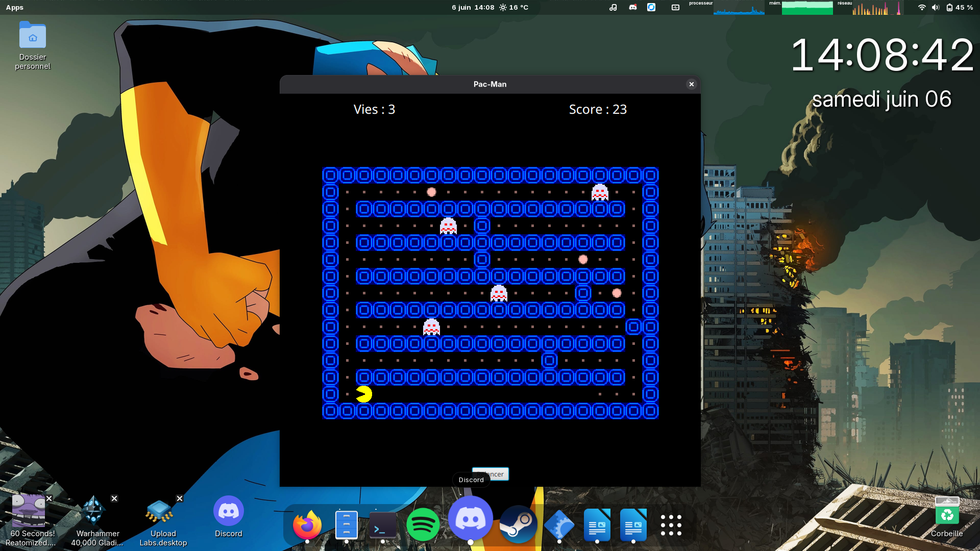
Task: Open the file manager from the dock
Action: tap(347, 524)
